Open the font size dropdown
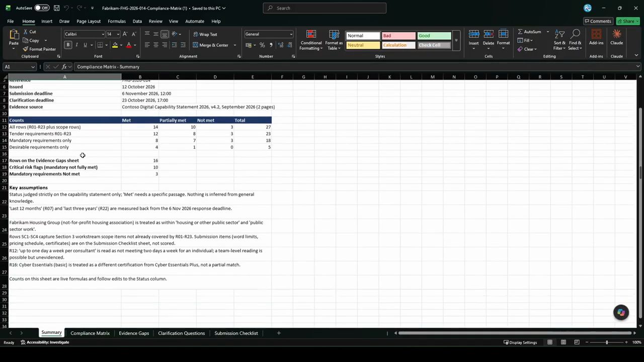The height and width of the screenshot is (362, 644). (x=118, y=34)
